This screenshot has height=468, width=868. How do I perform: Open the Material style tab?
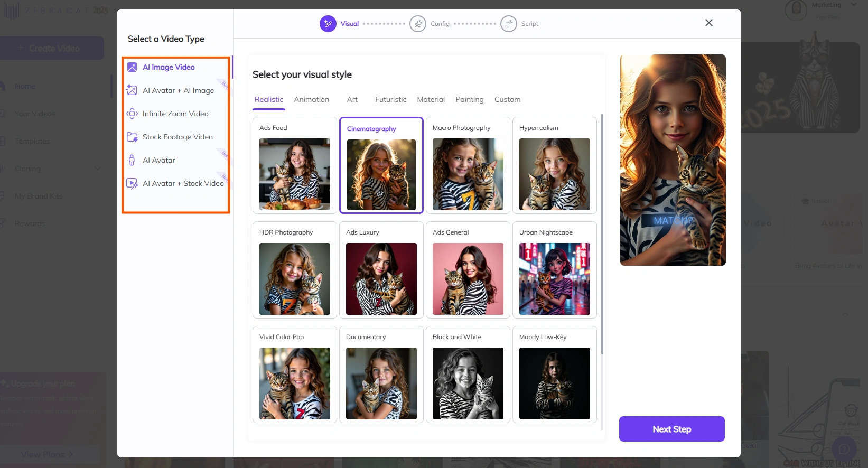coord(431,99)
